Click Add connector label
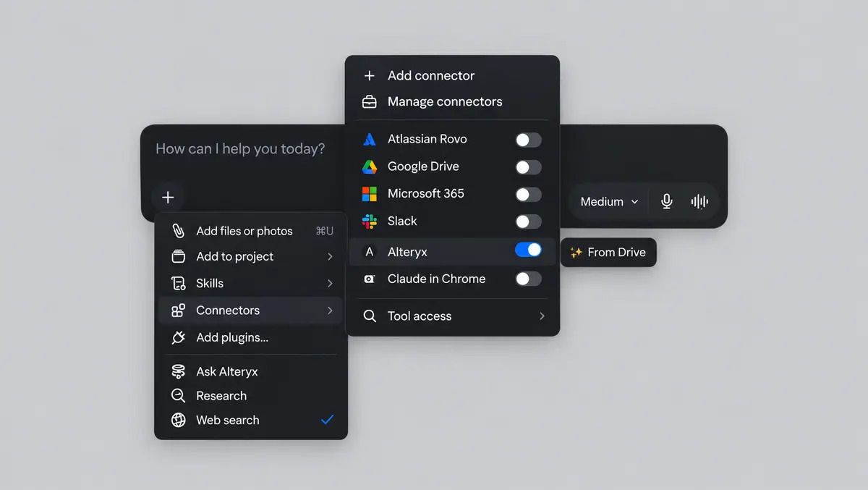The image size is (868, 490). [x=431, y=75]
